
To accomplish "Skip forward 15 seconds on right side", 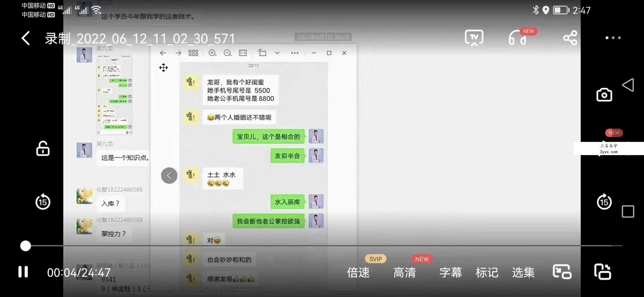I will click(604, 202).
